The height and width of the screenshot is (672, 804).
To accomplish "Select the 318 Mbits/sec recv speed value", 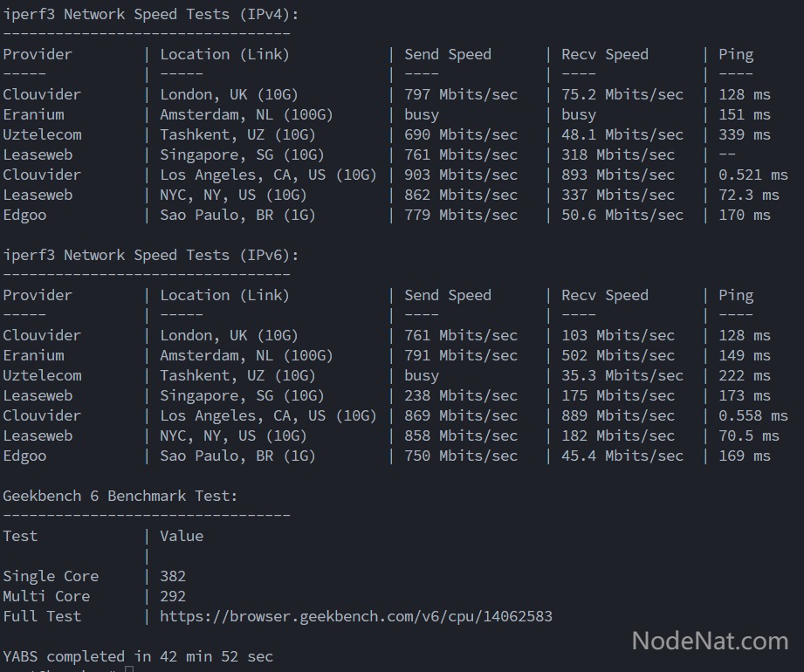I will (617, 154).
